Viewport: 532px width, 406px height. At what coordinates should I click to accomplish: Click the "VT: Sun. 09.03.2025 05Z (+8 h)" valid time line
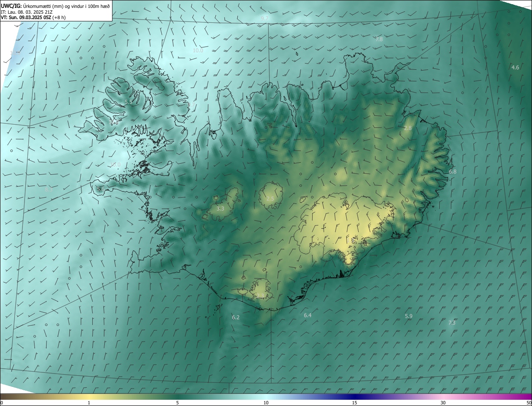tap(33, 17)
